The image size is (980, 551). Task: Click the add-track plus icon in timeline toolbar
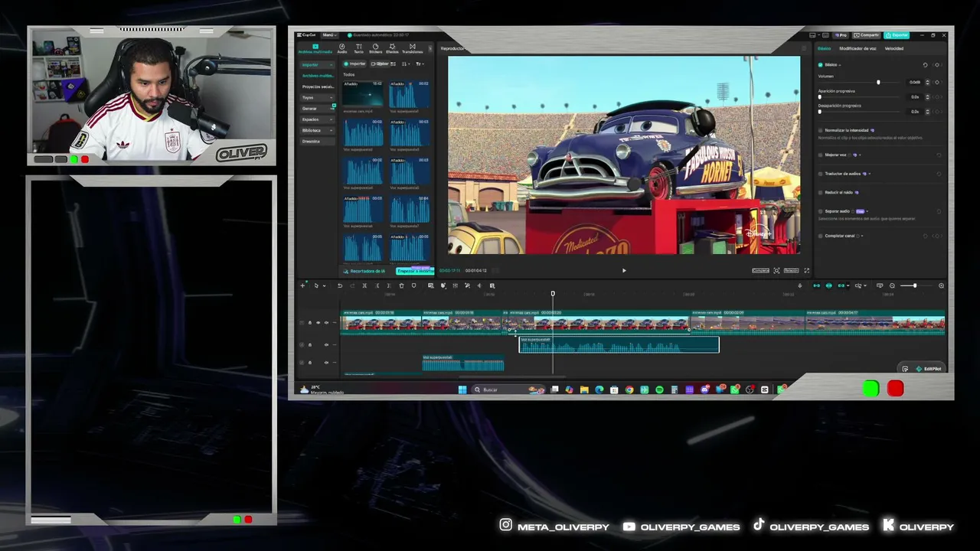click(303, 285)
